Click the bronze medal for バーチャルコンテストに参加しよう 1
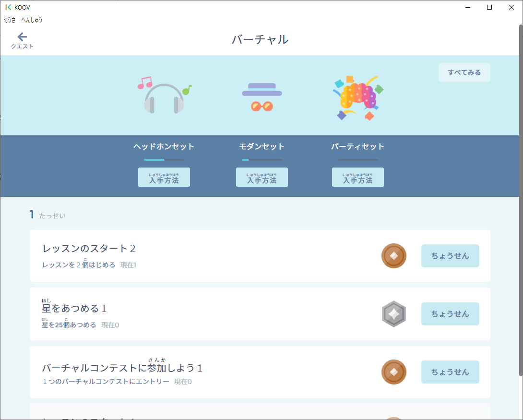The width and height of the screenshot is (523, 420). click(393, 372)
